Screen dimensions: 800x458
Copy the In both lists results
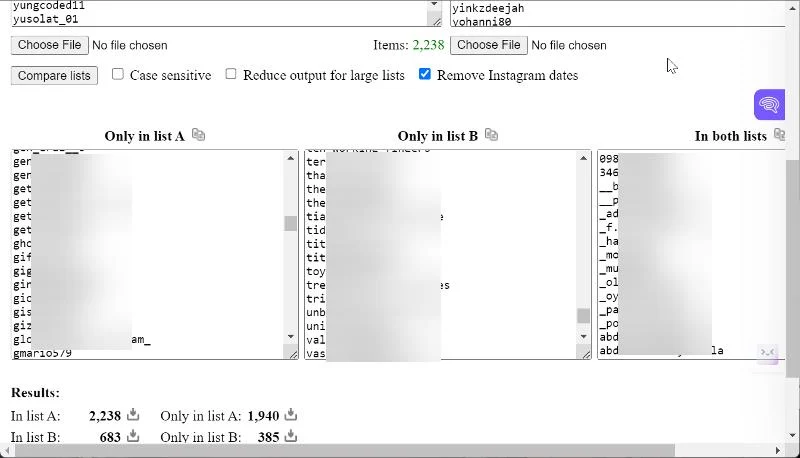(779, 135)
